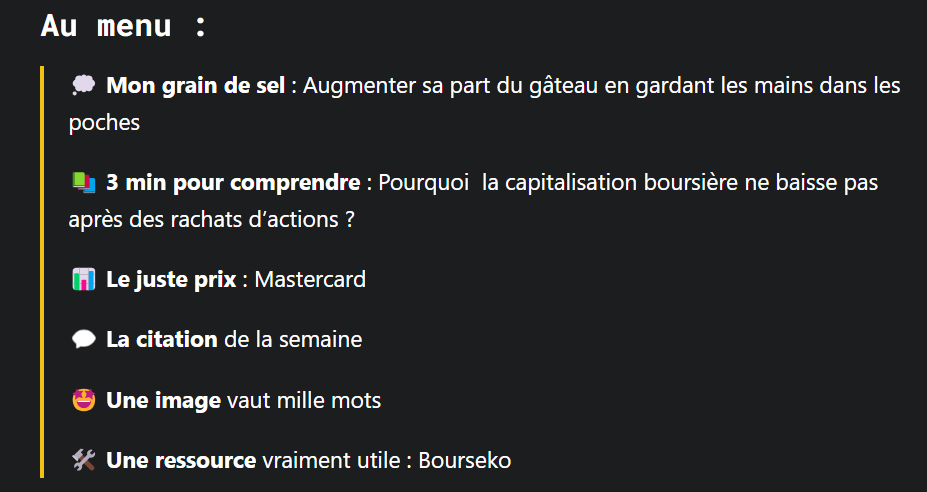Click the hammer and wrench emoji
927x492 pixels.
point(83,460)
